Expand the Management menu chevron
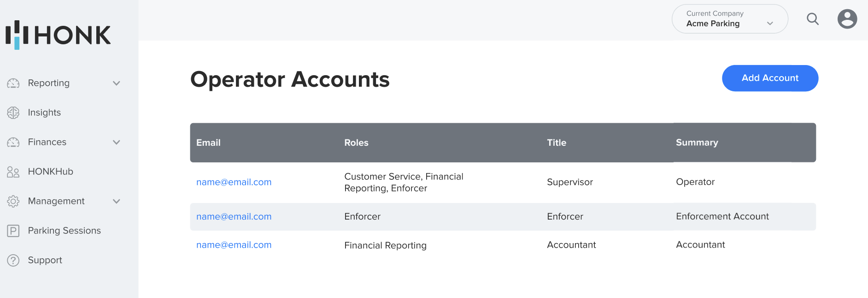Screen dimensions: 868x298 (117, 201)
